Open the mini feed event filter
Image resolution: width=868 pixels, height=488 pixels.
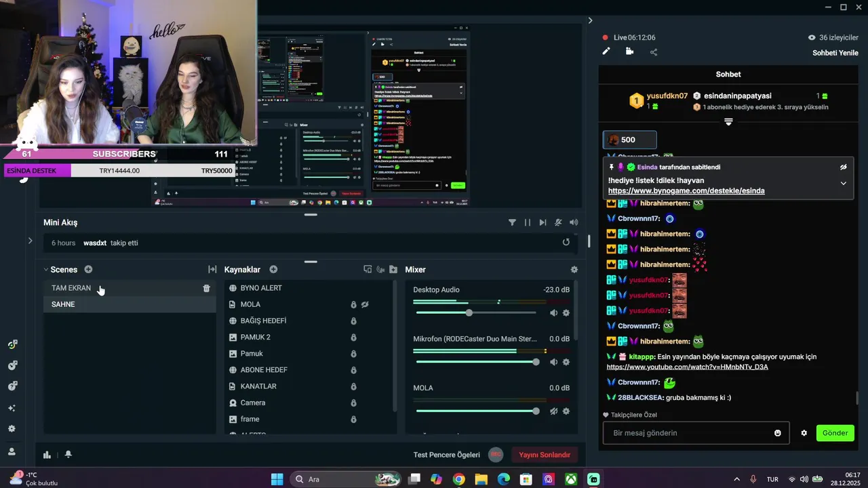[x=512, y=222]
